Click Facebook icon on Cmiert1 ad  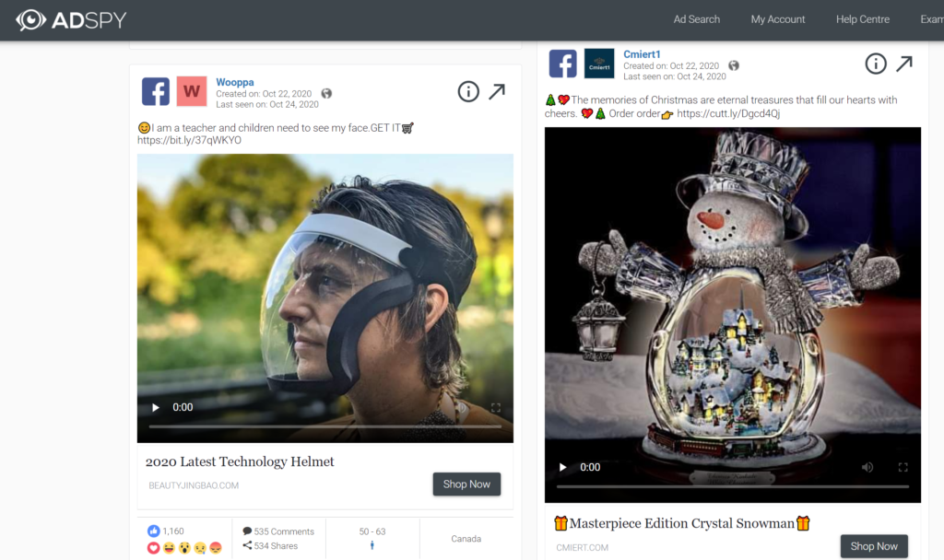563,64
